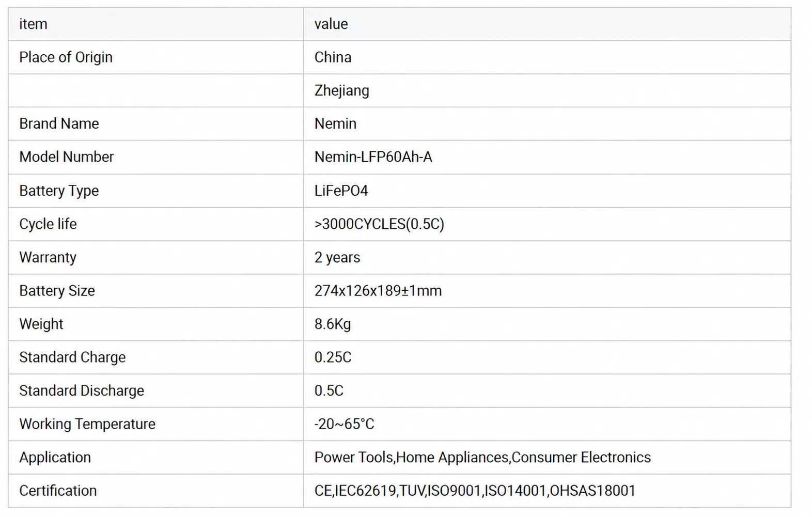Click the 'LiFePO4' value text
Screen dimensions: 812x517
pos(341,191)
